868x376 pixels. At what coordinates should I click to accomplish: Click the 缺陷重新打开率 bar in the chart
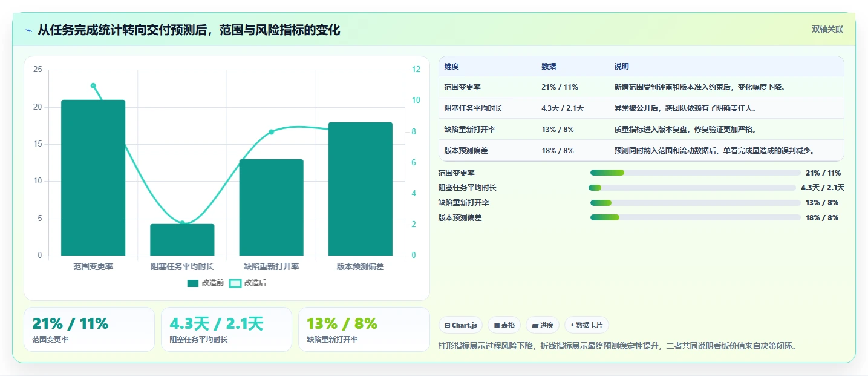[x=271, y=207]
